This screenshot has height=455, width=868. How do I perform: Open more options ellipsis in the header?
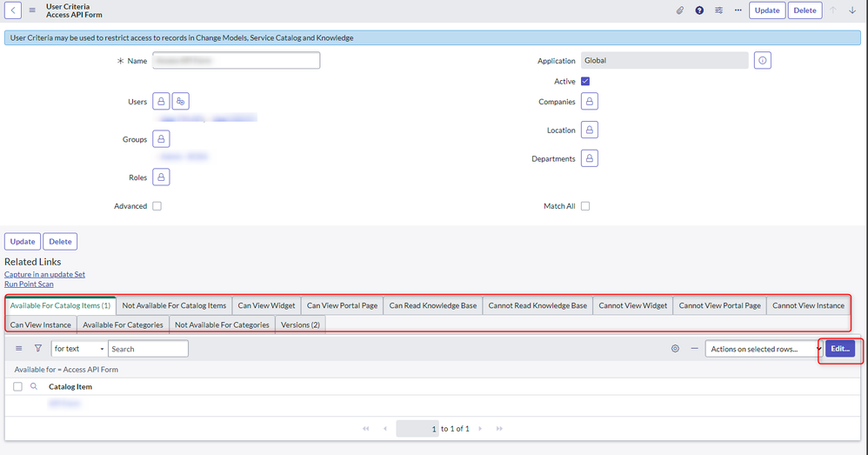pos(738,10)
